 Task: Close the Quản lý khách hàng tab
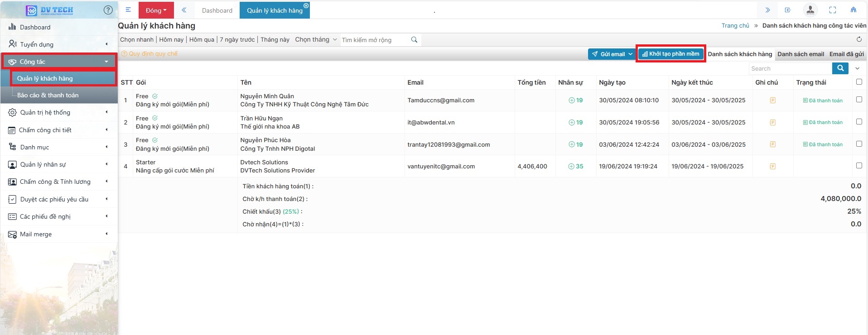(306, 6)
